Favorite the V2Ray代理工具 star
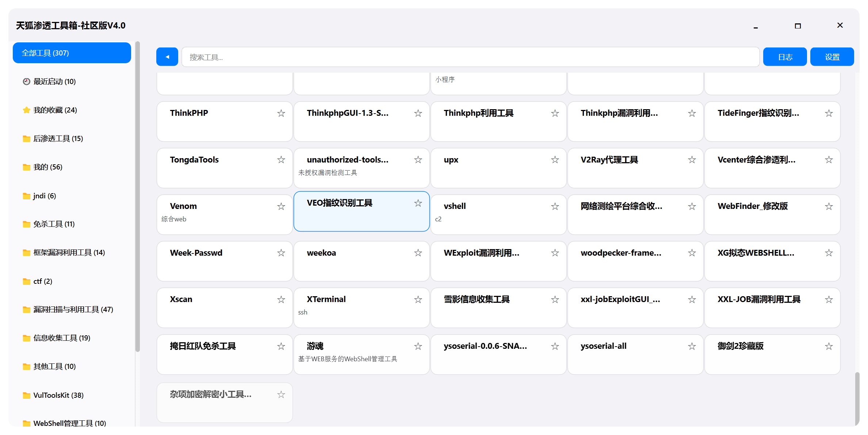Image resolution: width=868 pixels, height=435 pixels. tap(692, 160)
